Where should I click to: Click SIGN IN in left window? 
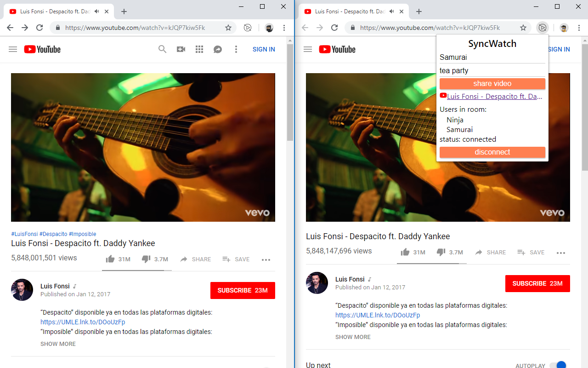[x=264, y=49]
